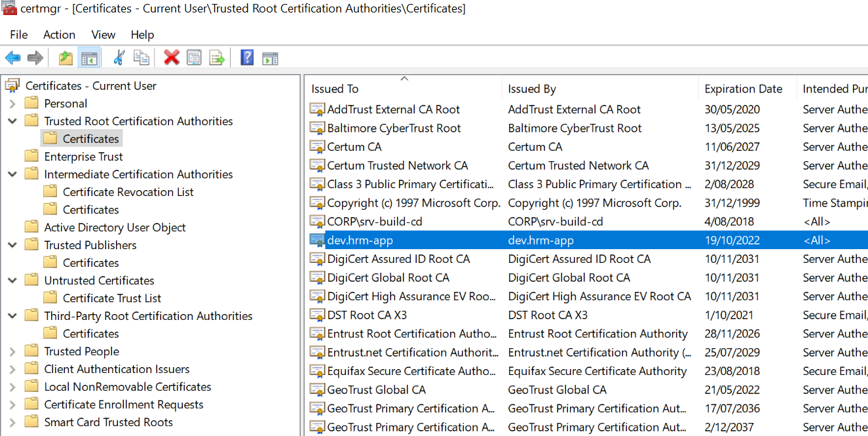This screenshot has height=436, width=868.
Task: Select Entrust Root Certification Authority row
Action: (x=587, y=334)
